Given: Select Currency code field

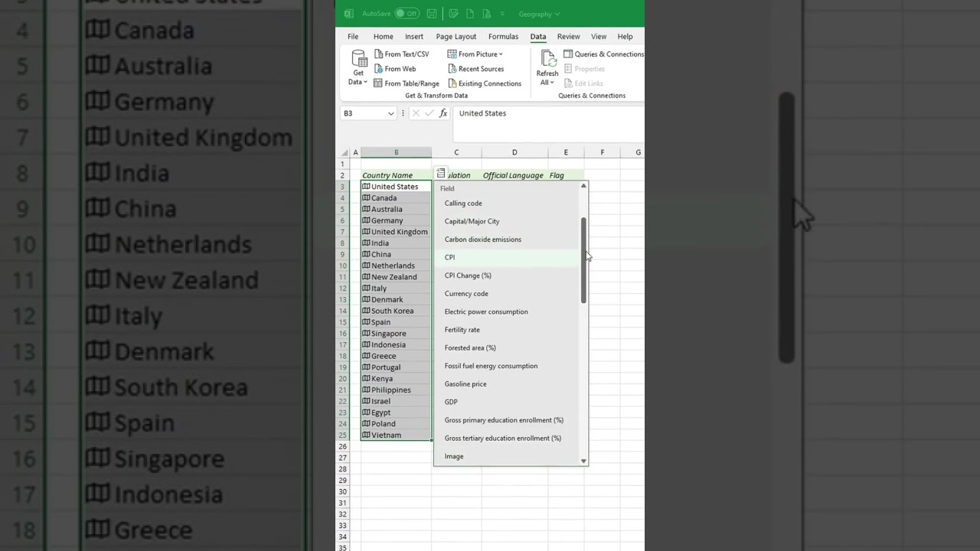Looking at the screenshot, I should (507, 294).
